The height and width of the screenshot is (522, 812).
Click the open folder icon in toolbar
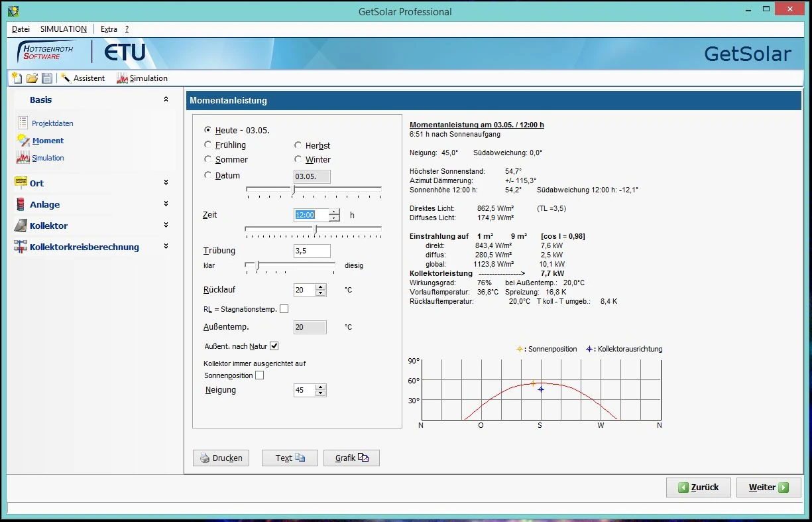(x=32, y=78)
